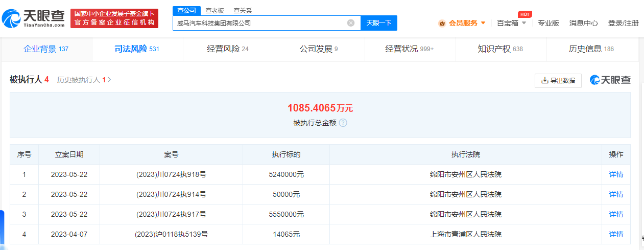The image size is (644, 250).
Task: Open 详情 for case 川0724执917号
Action: 616,214
